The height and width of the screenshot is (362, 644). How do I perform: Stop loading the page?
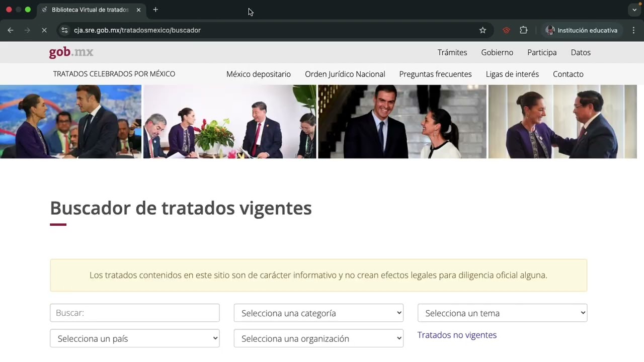(x=44, y=30)
